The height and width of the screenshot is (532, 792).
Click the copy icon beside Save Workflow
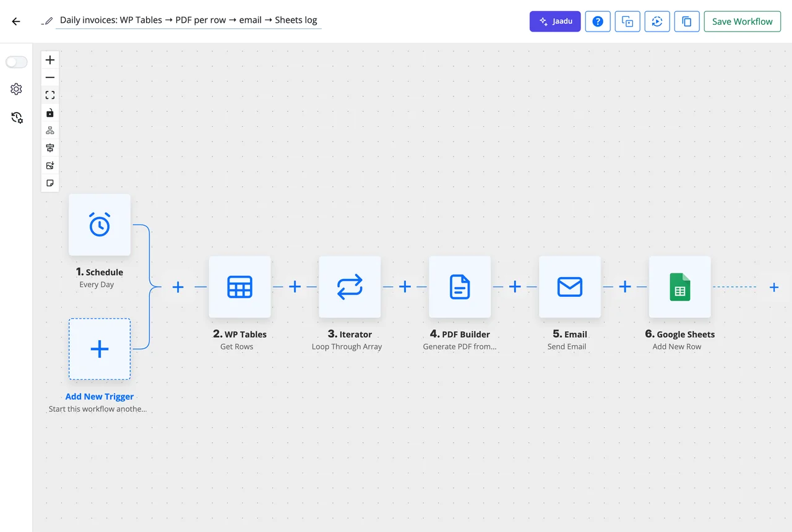(x=687, y=21)
